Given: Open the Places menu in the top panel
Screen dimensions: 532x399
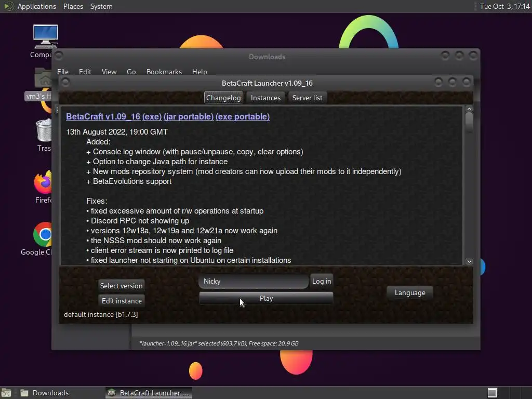Looking at the screenshot, I should click(73, 6).
